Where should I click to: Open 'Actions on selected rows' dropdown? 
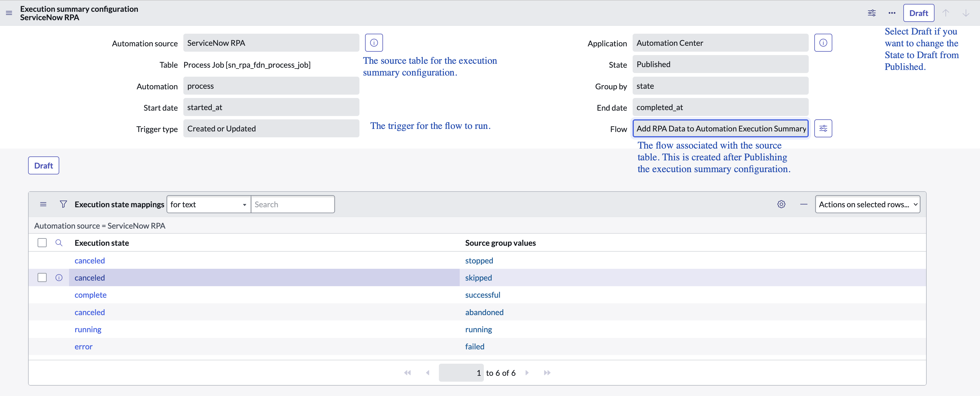pos(867,204)
